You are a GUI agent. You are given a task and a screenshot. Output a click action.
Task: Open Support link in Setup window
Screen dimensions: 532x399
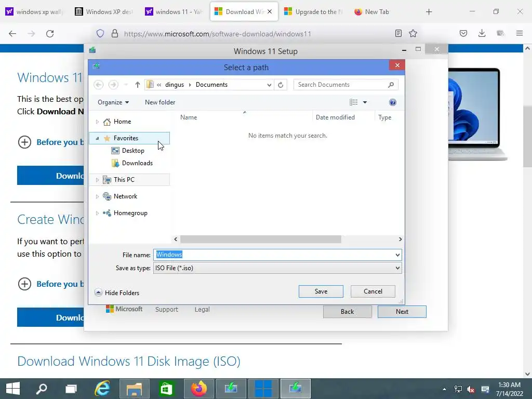pyautogui.click(x=167, y=310)
